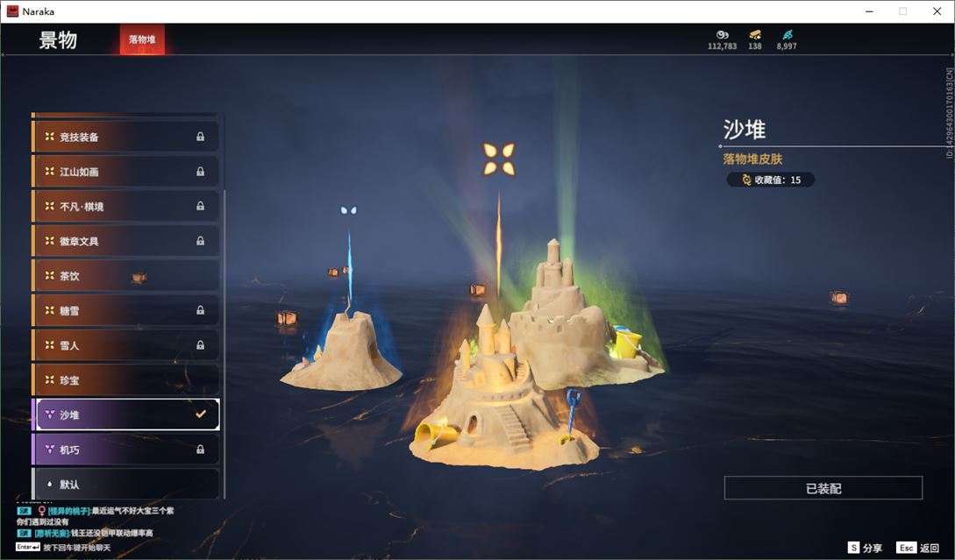
Task: Close the Naraka window
Action: 937,11
